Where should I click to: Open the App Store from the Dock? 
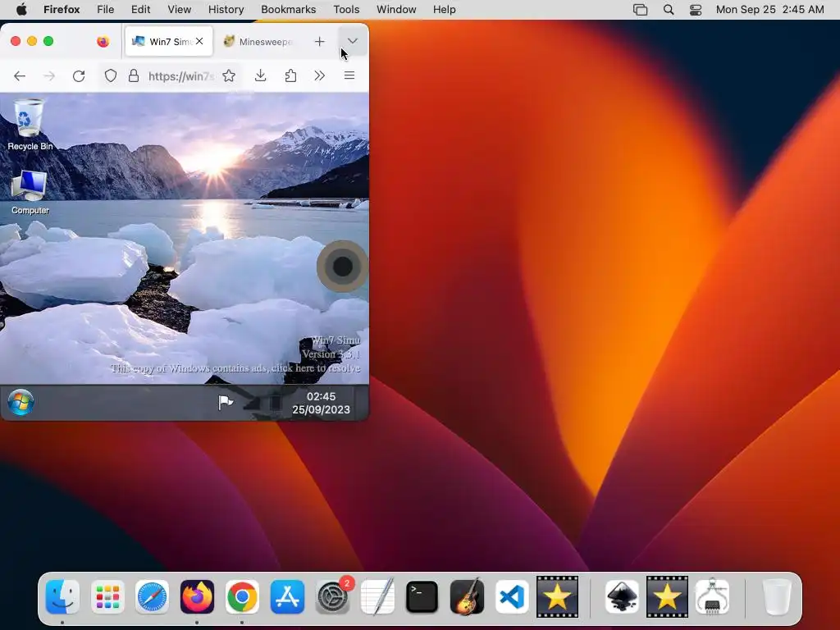coord(287,597)
